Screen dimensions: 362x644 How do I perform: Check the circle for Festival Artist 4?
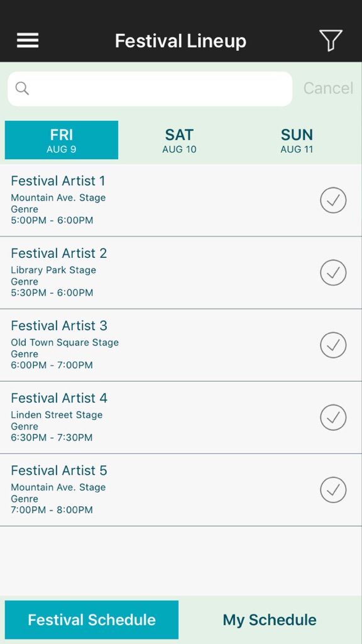333,418
